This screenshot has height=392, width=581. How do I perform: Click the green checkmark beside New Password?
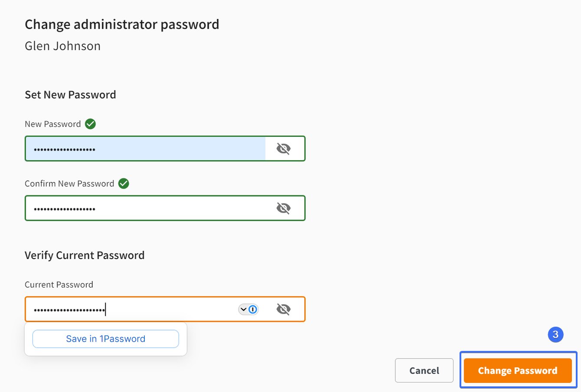(90, 123)
